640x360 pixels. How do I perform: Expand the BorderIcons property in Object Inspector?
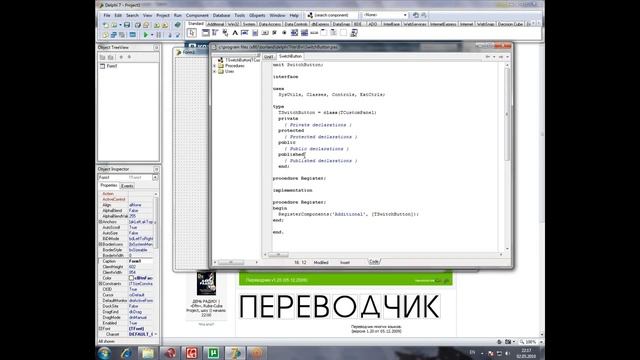pyautogui.click(x=100, y=244)
